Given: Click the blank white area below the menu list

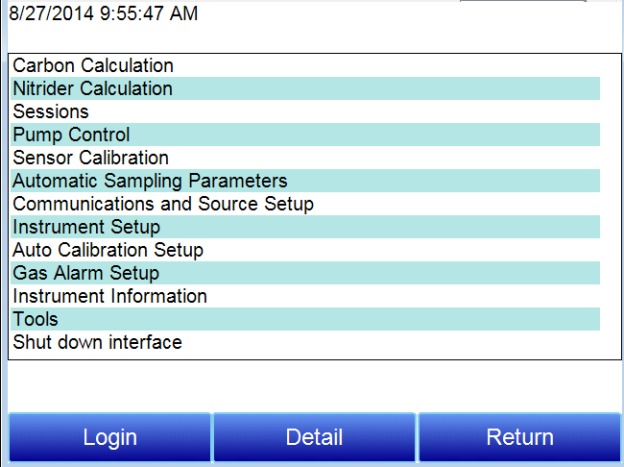Looking at the screenshot, I should (x=312, y=385).
